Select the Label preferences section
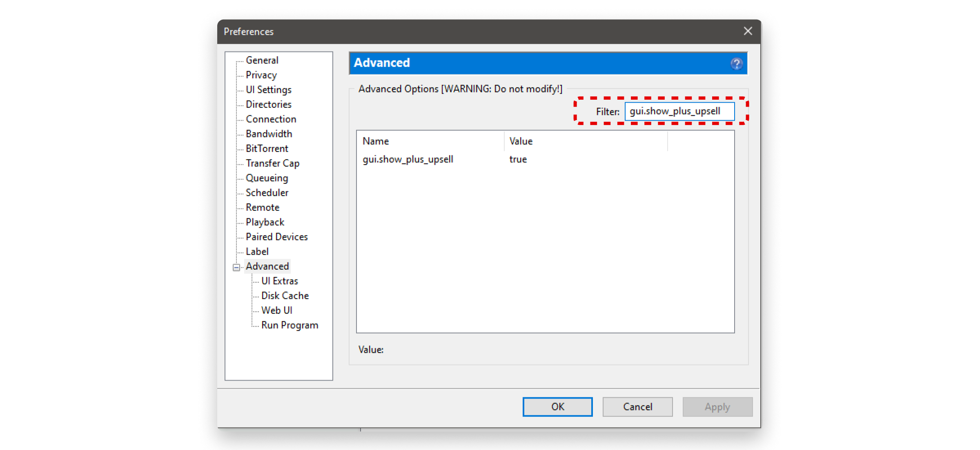Viewport: 980px width, 450px height. coord(256,252)
